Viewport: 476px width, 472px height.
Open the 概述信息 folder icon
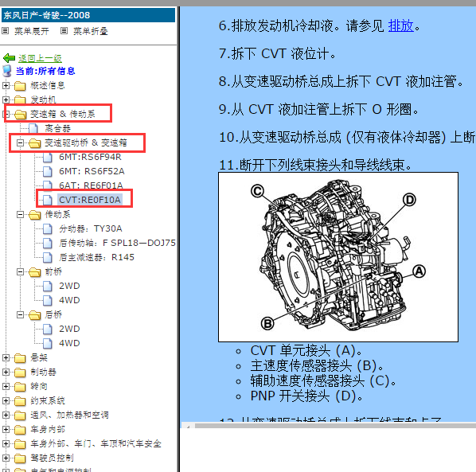20,86
